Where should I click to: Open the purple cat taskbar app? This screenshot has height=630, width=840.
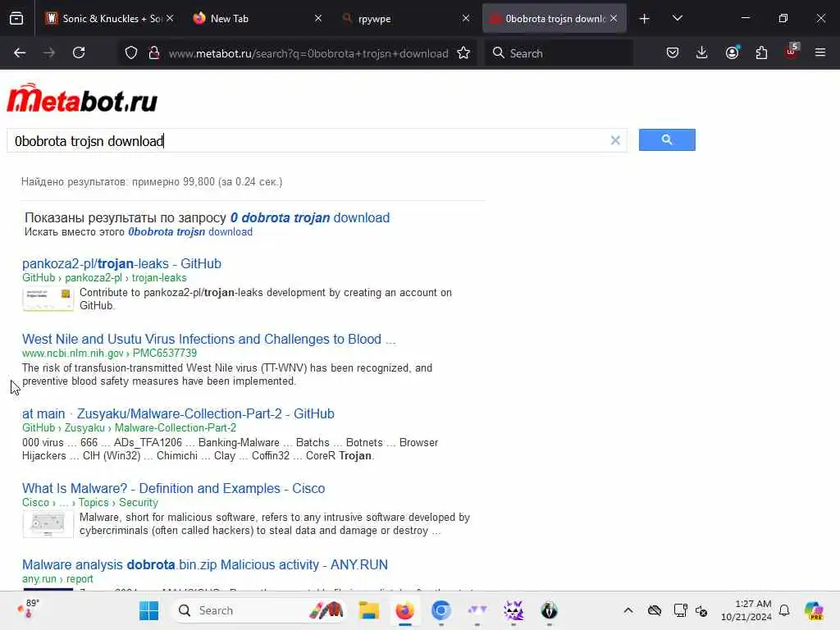514,610
